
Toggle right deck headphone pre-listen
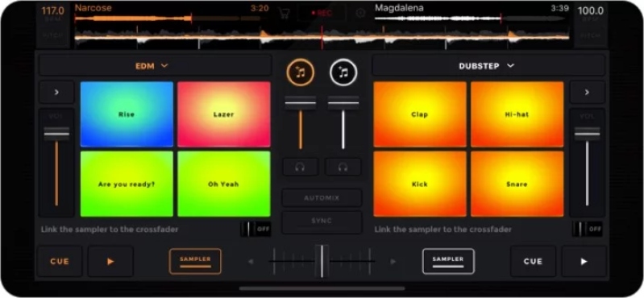coord(343,167)
